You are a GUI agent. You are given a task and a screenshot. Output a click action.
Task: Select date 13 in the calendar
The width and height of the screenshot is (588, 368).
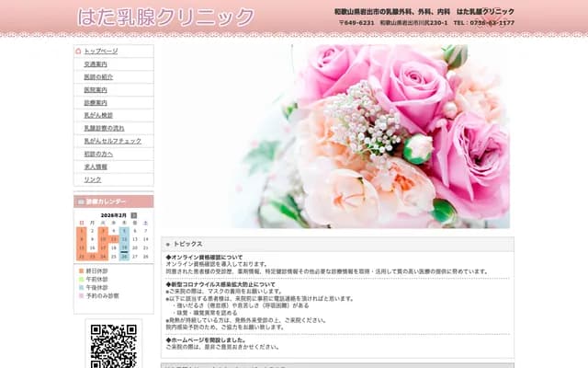click(x=135, y=239)
